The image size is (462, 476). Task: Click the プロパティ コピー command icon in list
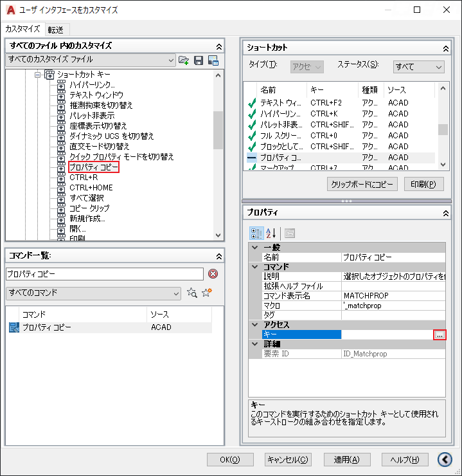coord(14,327)
